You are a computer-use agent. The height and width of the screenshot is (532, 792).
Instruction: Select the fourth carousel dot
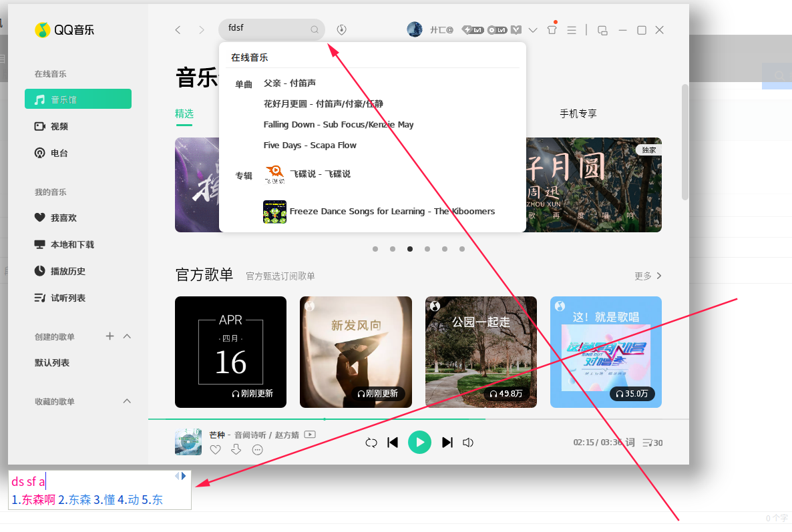(x=427, y=249)
